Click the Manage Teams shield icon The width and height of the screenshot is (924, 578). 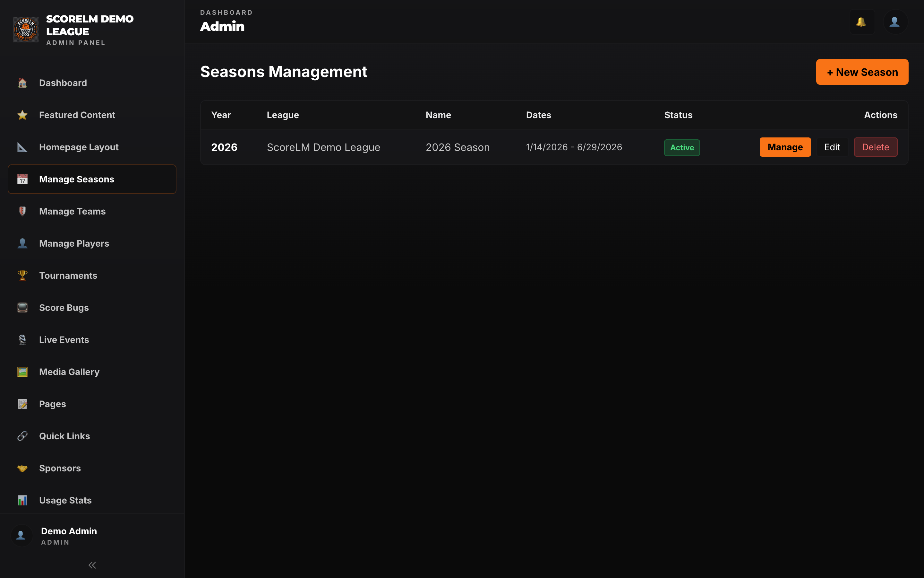pyautogui.click(x=22, y=211)
